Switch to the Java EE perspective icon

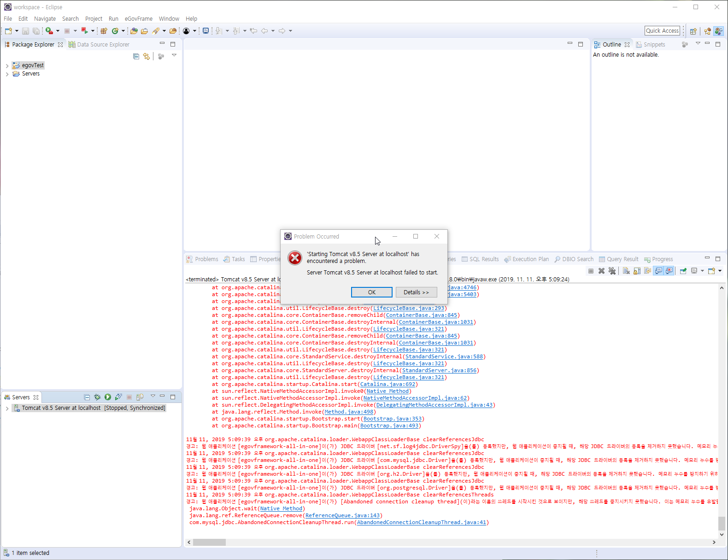[707, 31]
